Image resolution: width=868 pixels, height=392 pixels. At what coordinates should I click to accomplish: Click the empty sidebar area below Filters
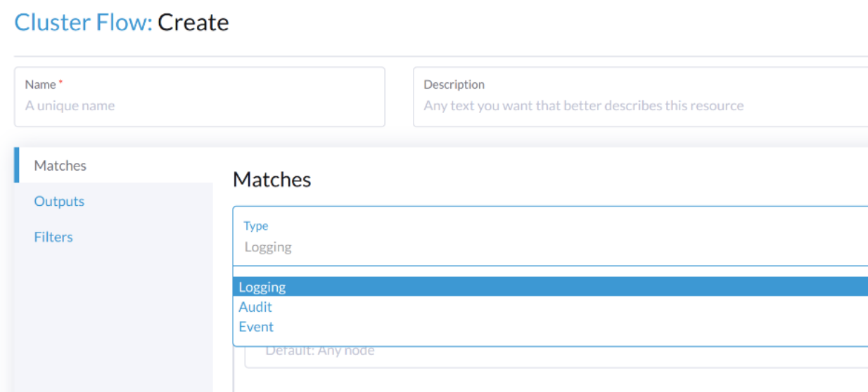pyautogui.click(x=113, y=316)
